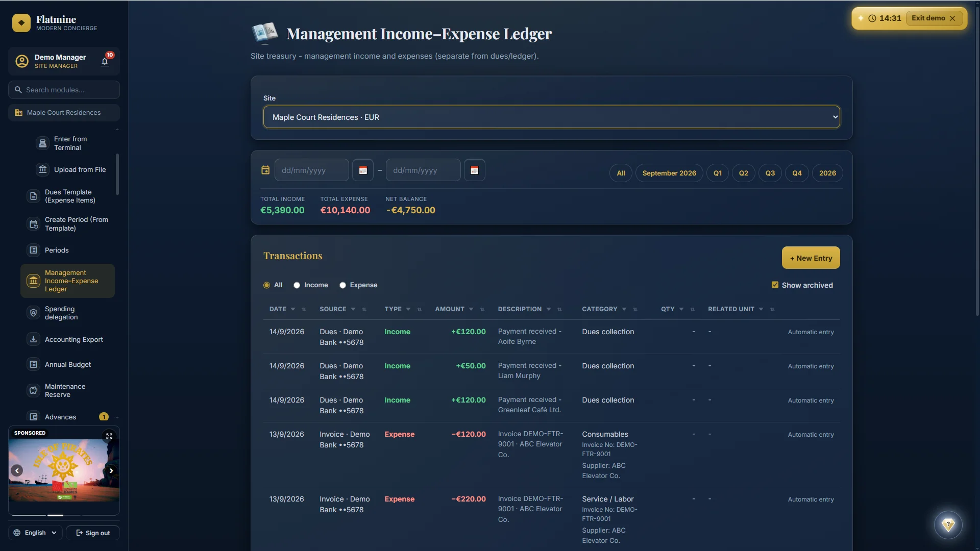The height and width of the screenshot is (551, 980).
Task: Expand the sponsored ad fullscreen icon
Action: click(x=109, y=436)
